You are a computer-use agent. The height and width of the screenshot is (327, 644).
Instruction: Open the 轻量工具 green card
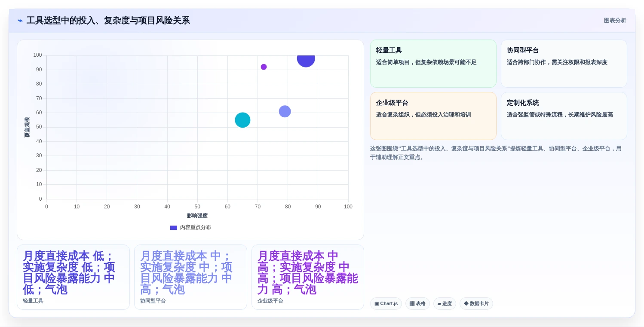coord(433,64)
